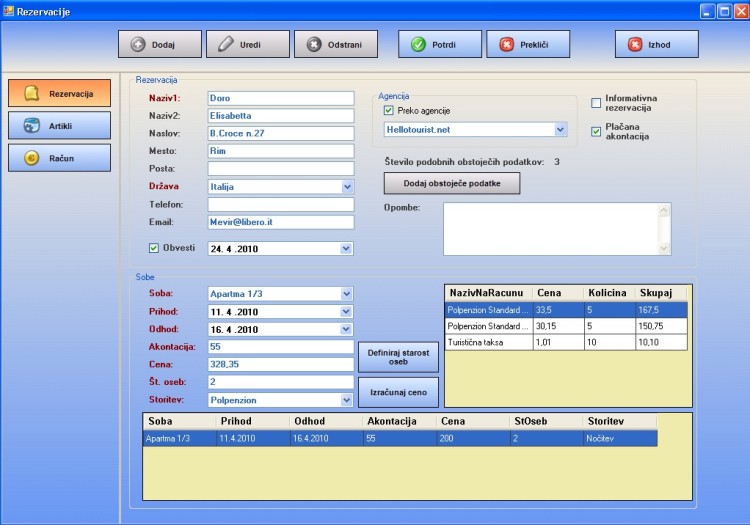Open the Račun sidebar section
Screen dimensions: 750x525
tap(60, 158)
